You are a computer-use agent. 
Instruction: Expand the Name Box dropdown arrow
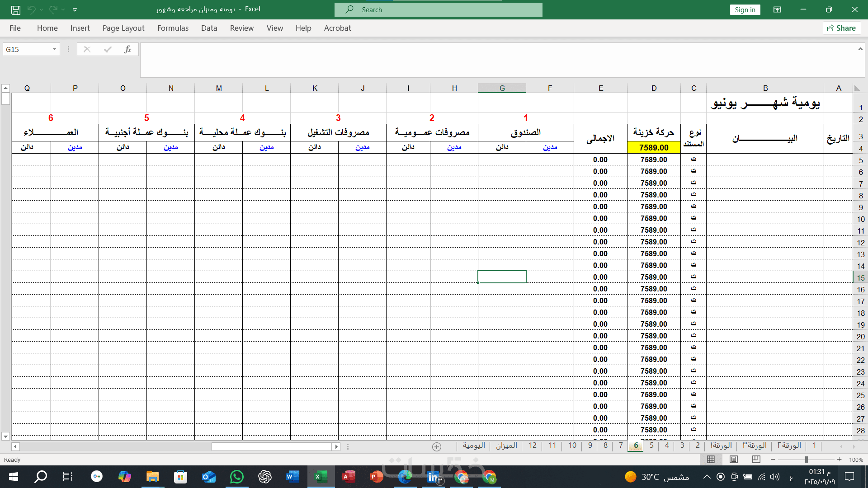[54, 49]
